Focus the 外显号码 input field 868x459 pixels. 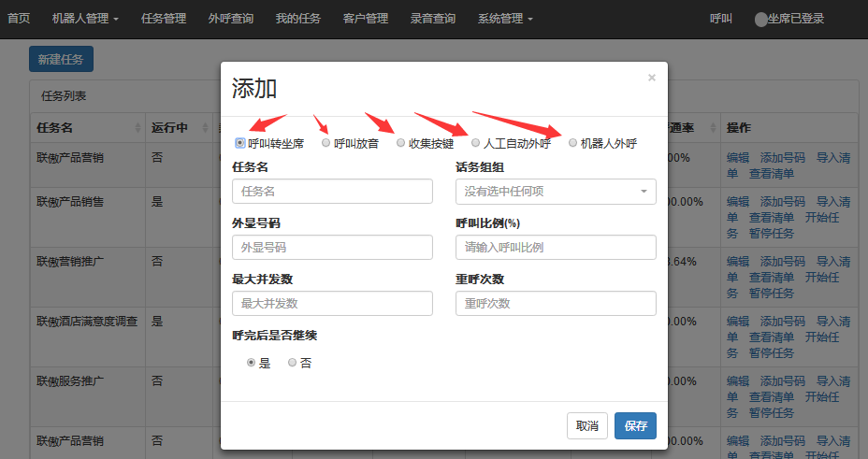(x=332, y=248)
